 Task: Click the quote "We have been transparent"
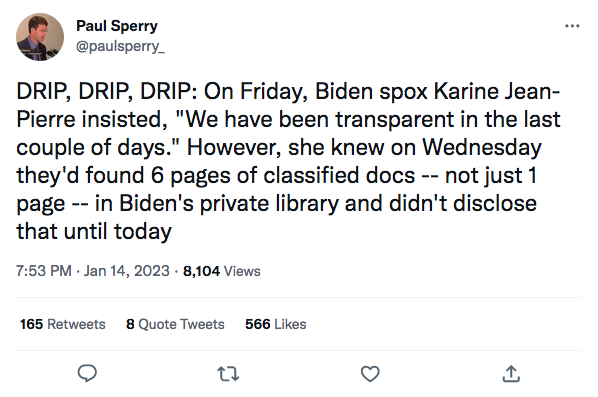click(316, 119)
